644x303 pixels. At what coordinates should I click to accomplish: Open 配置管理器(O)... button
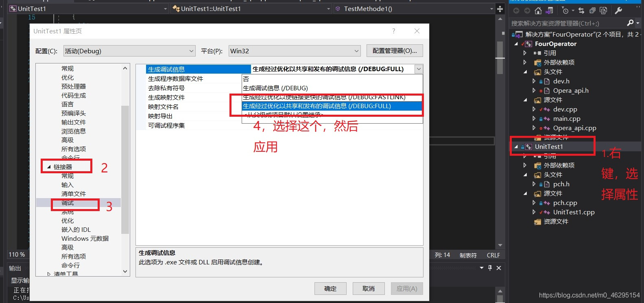(x=395, y=51)
